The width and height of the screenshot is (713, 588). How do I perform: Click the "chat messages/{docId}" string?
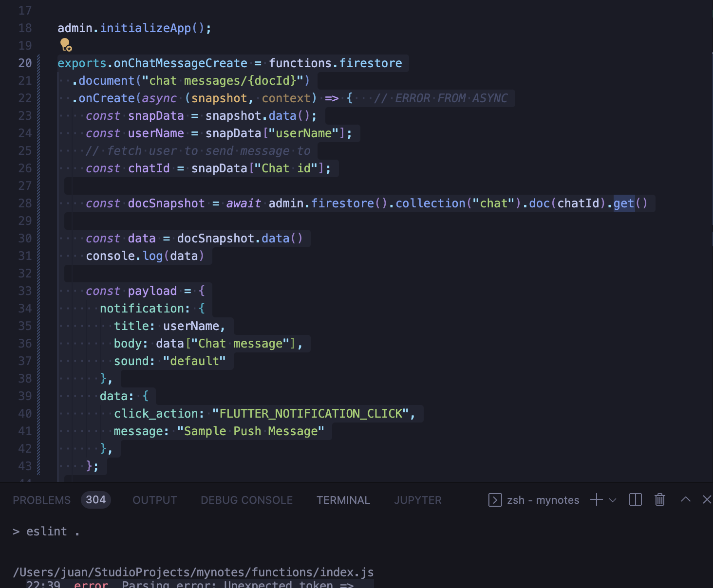pos(223,81)
